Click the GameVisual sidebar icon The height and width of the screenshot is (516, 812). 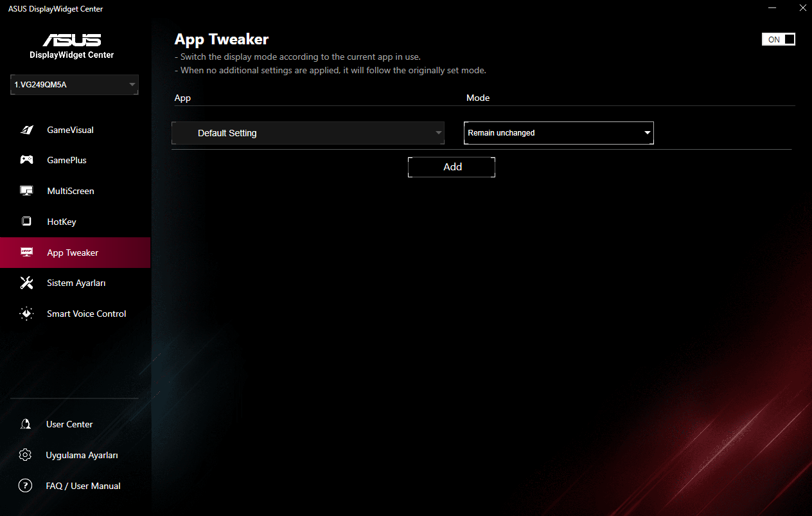pos(26,130)
